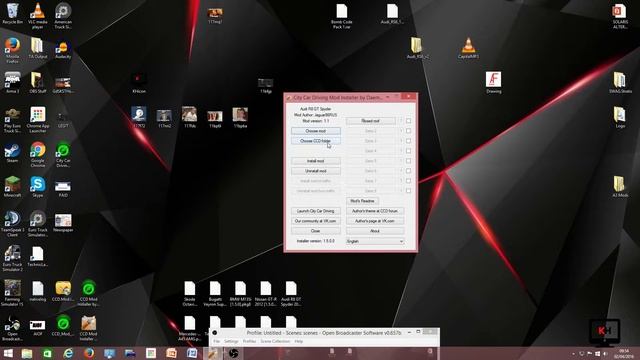
Task: Click the Choose mod button
Action: tap(316, 131)
